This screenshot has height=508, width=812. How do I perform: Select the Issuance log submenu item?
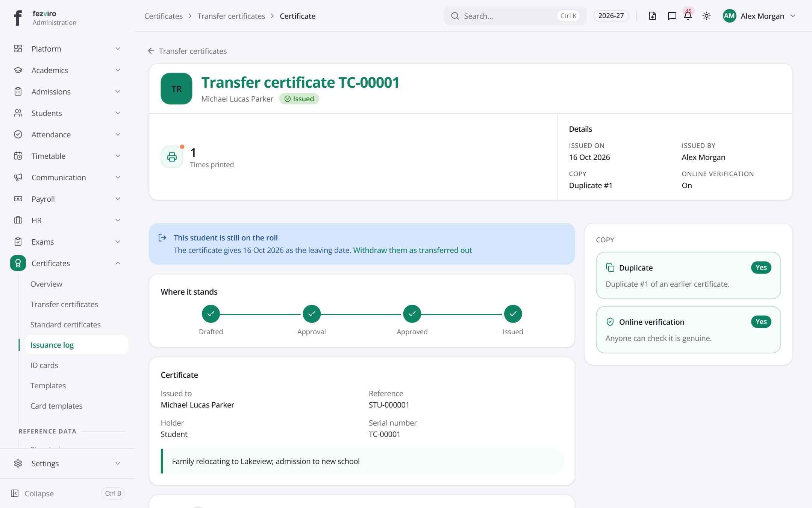(76, 345)
